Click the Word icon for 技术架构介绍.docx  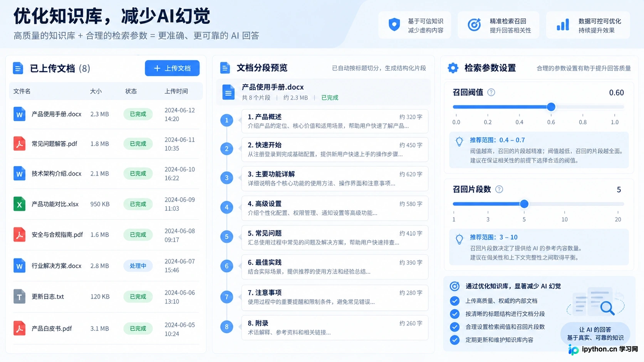(x=19, y=173)
